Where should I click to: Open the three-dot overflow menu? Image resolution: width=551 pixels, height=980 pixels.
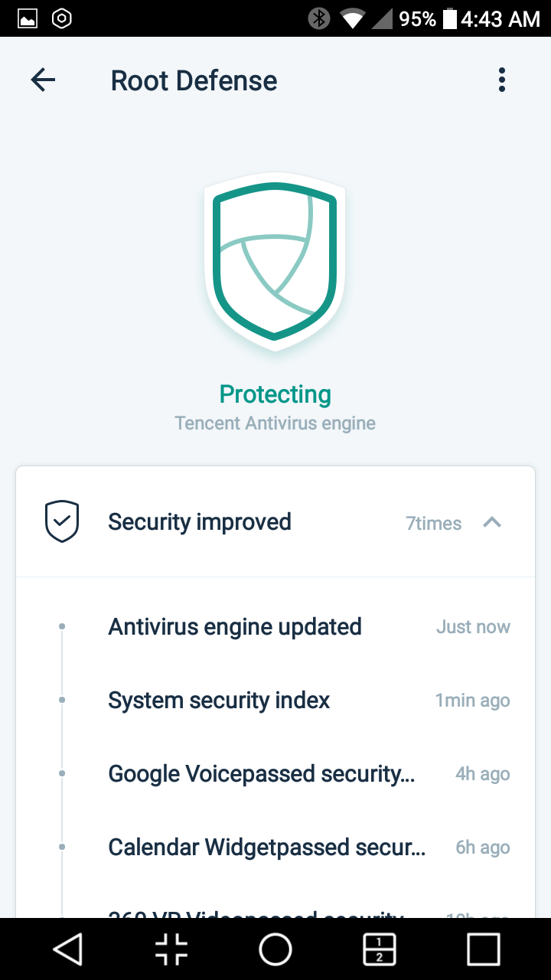[x=502, y=80]
